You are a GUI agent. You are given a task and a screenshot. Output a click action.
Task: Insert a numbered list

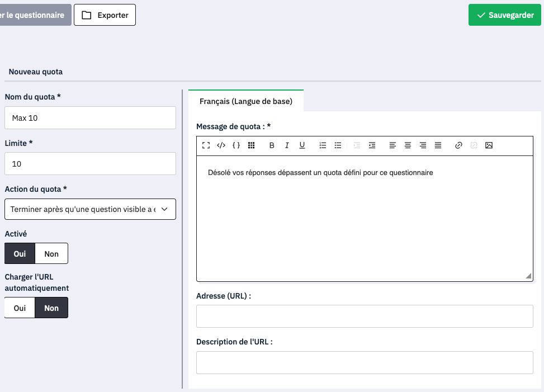[x=323, y=145]
